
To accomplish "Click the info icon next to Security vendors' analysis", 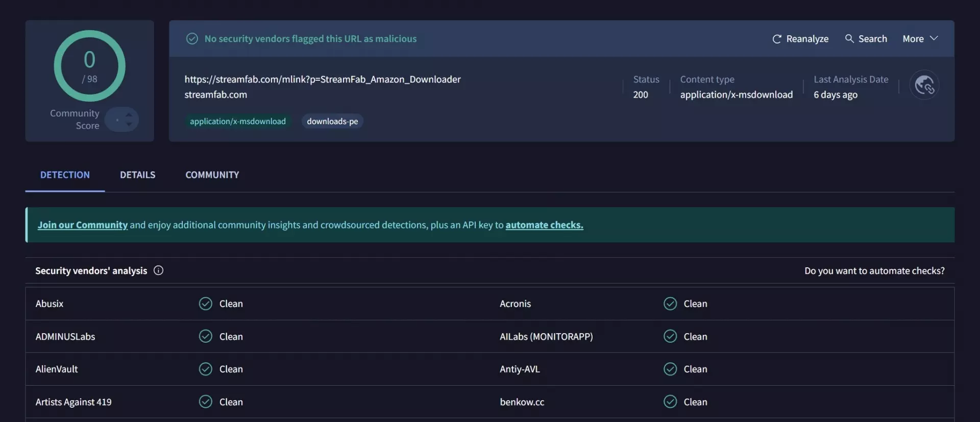I will coord(158,270).
